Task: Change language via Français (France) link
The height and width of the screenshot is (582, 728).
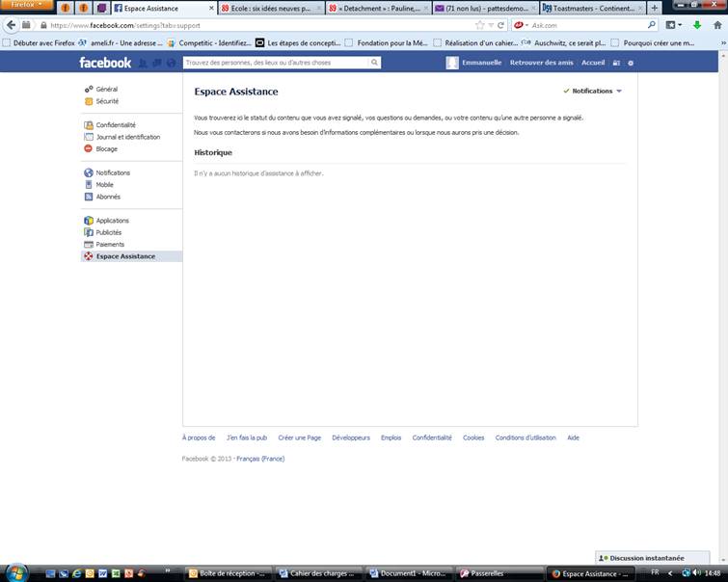Action: (x=260, y=459)
